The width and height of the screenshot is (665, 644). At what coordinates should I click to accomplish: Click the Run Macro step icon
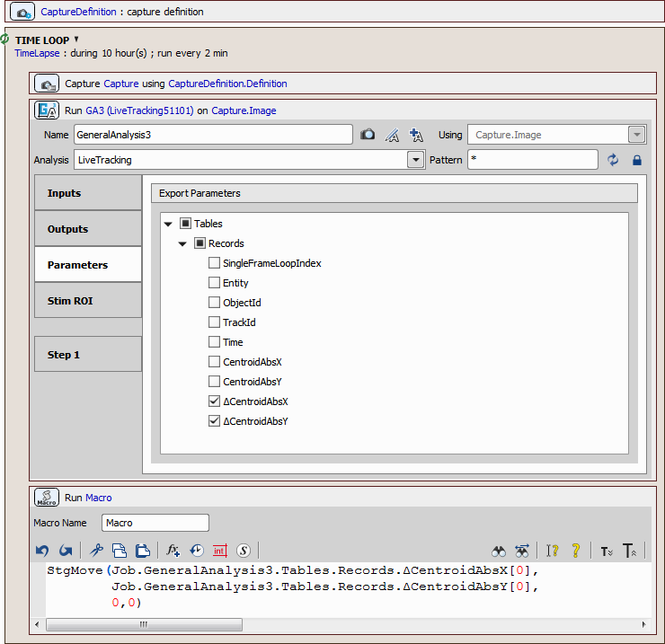(x=47, y=498)
